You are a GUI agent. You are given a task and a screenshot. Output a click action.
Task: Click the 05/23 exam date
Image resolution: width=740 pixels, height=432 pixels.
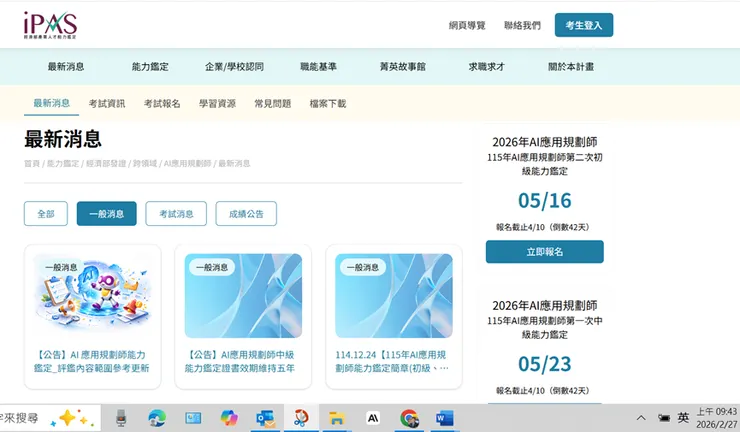[545, 364]
